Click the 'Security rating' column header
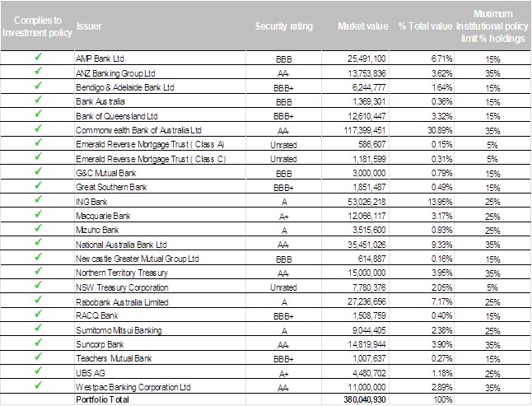Image resolution: width=532 pixels, height=406 pixels. pyautogui.click(x=283, y=26)
